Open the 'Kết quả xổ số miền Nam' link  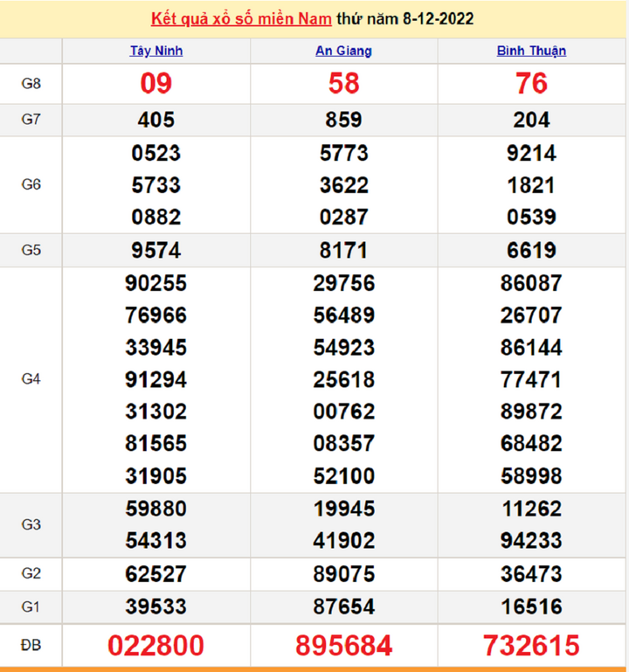(x=241, y=19)
